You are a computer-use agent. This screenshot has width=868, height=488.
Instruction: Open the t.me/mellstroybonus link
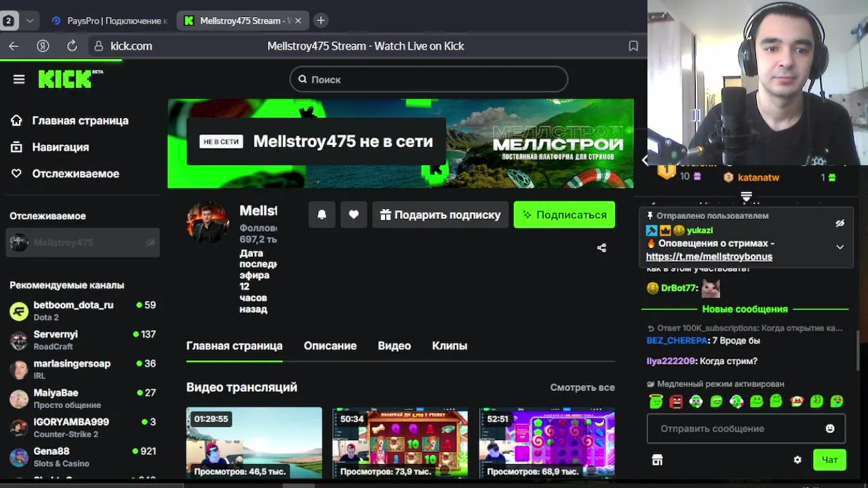709,257
